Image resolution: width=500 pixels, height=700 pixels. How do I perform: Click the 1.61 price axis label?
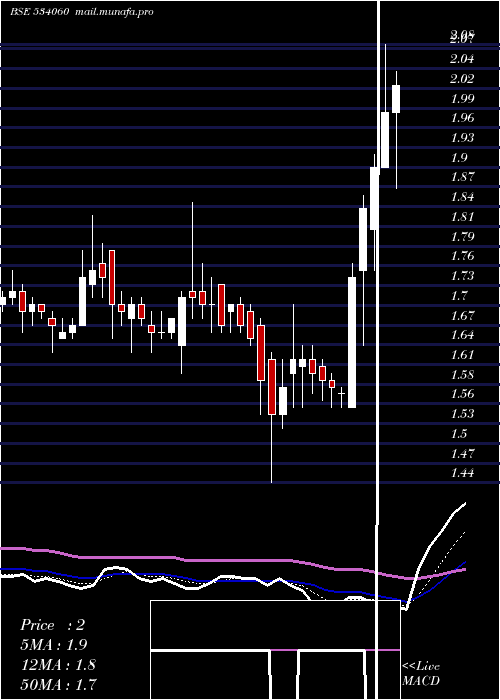click(x=462, y=354)
